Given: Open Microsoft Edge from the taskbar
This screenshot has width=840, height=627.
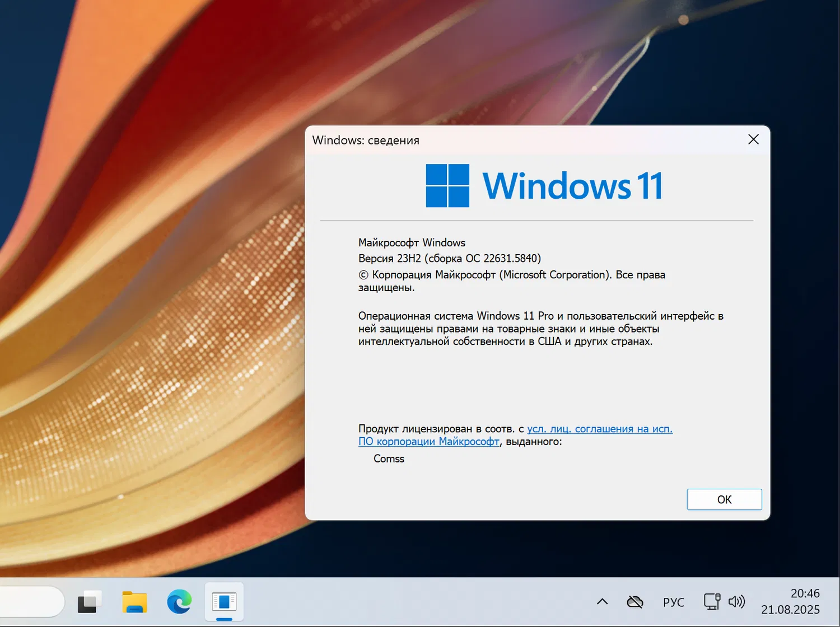Looking at the screenshot, I should pyautogui.click(x=178, y=602).
